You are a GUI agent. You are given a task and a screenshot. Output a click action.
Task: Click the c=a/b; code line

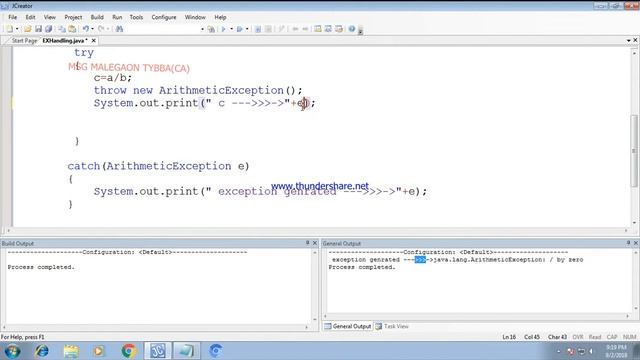pos(113,78)
